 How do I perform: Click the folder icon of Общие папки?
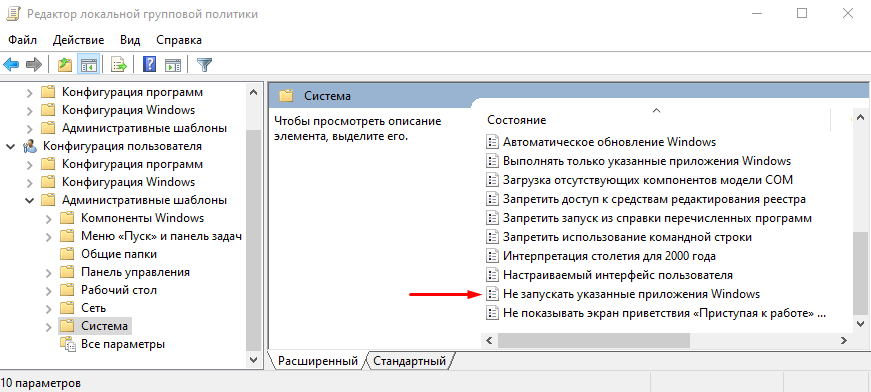point(67,254)
